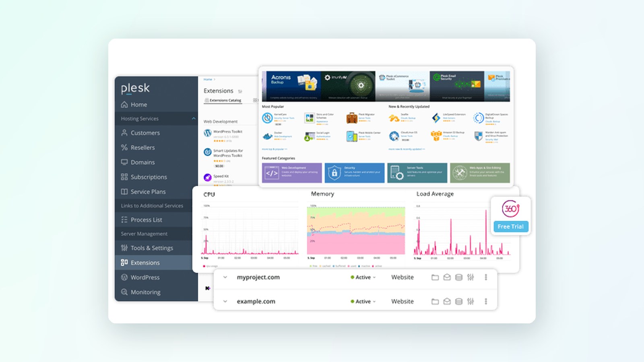Click the Seafile extension icon
The width and height of the screenshot is (644, 362).
click(394, 118)
